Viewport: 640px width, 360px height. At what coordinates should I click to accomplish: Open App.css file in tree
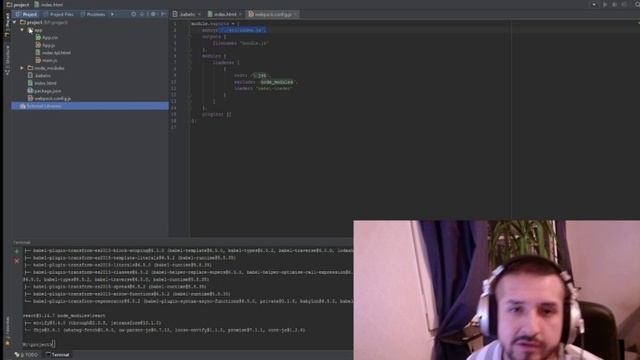tap(47, 38)
